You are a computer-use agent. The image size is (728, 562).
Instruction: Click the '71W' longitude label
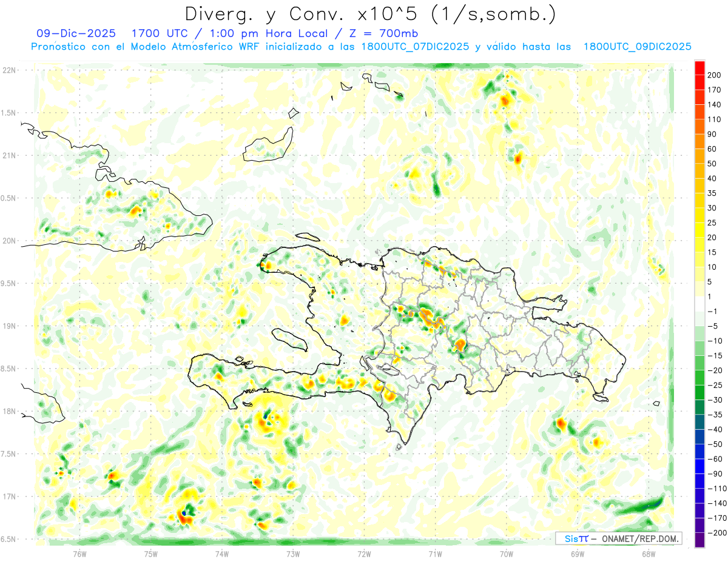435,554
